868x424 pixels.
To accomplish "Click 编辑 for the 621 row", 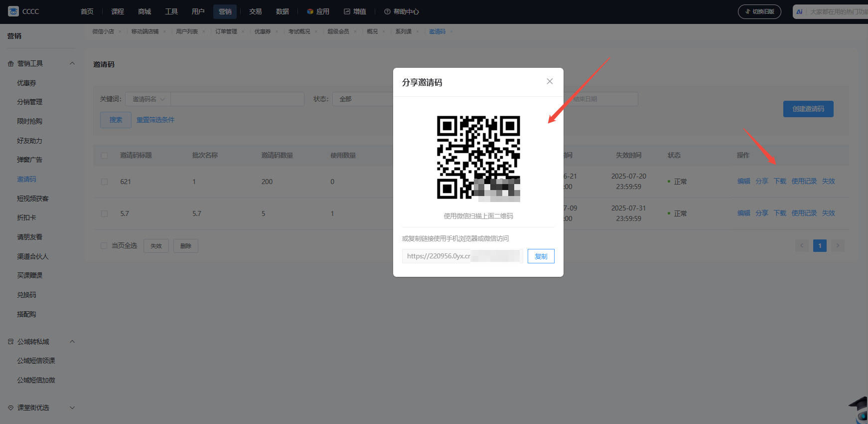I will point(744,181).
